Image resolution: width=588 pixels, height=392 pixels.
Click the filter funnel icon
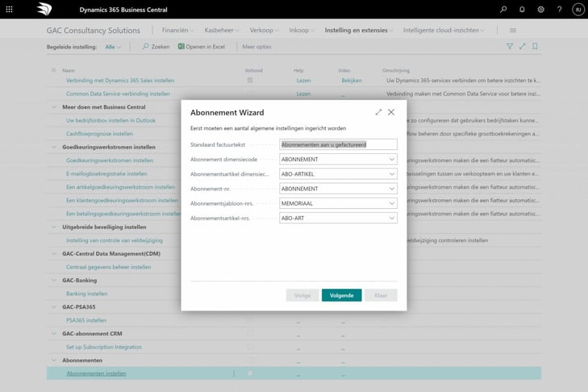(510, 46)
